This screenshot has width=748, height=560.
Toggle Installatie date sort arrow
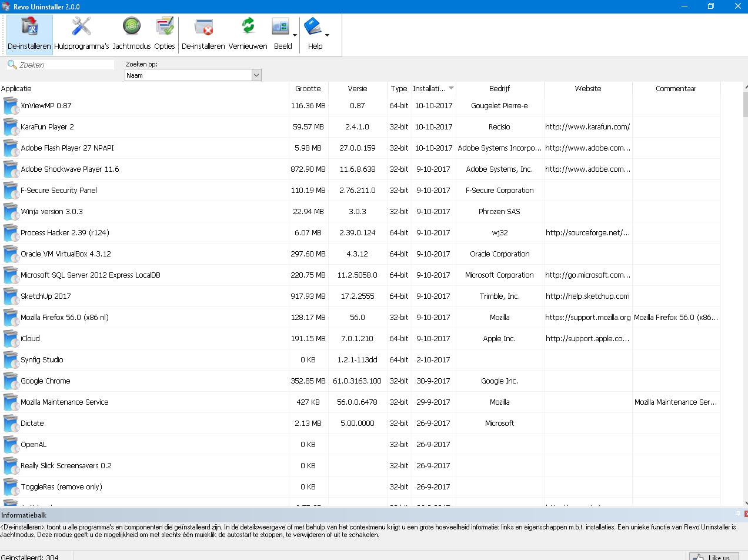coord(451,88)
